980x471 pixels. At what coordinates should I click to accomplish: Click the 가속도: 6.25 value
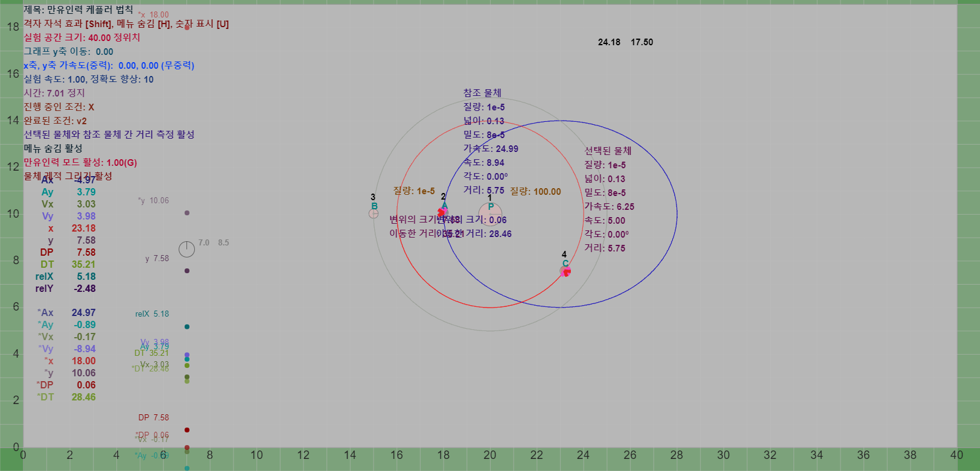click(609, 206)
